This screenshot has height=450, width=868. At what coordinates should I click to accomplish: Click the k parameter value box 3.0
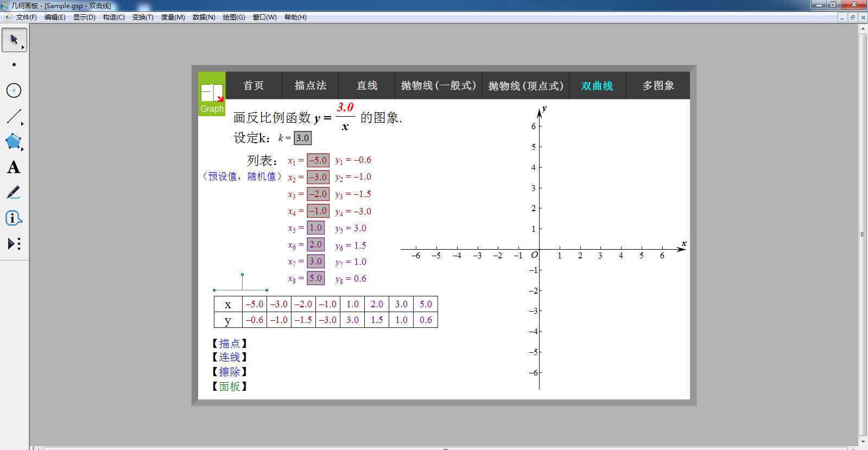(x=303, y=138)
